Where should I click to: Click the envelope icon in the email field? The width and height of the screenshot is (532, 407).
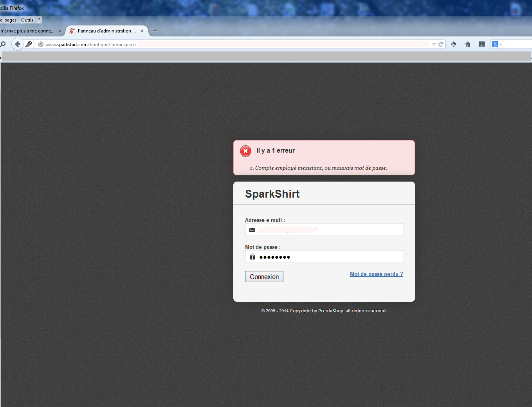point(252,230)
